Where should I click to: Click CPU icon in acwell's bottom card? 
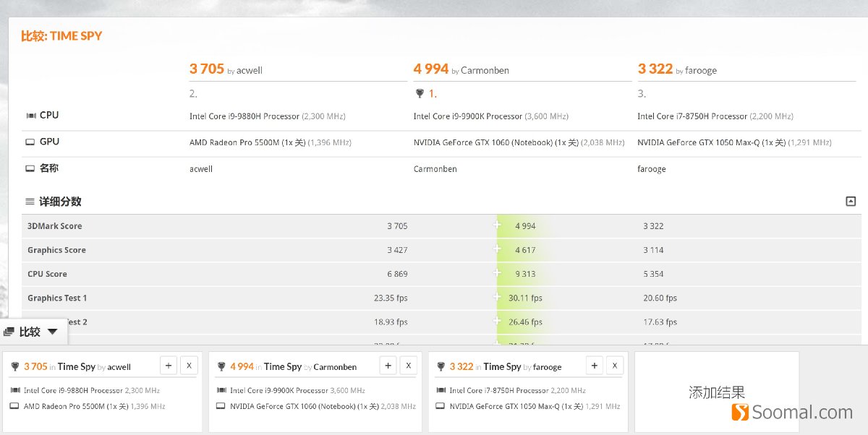pyautogui.click(x=15, y=390)
